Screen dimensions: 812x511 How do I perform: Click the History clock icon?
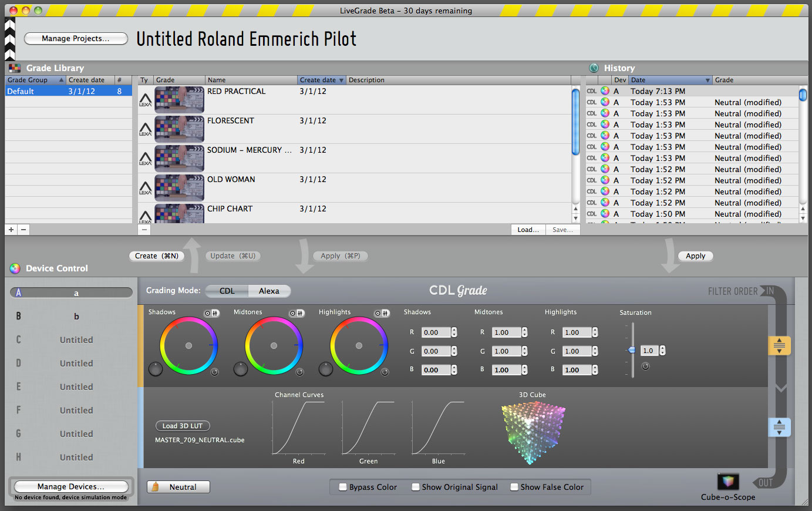click(x=594, y=68)
